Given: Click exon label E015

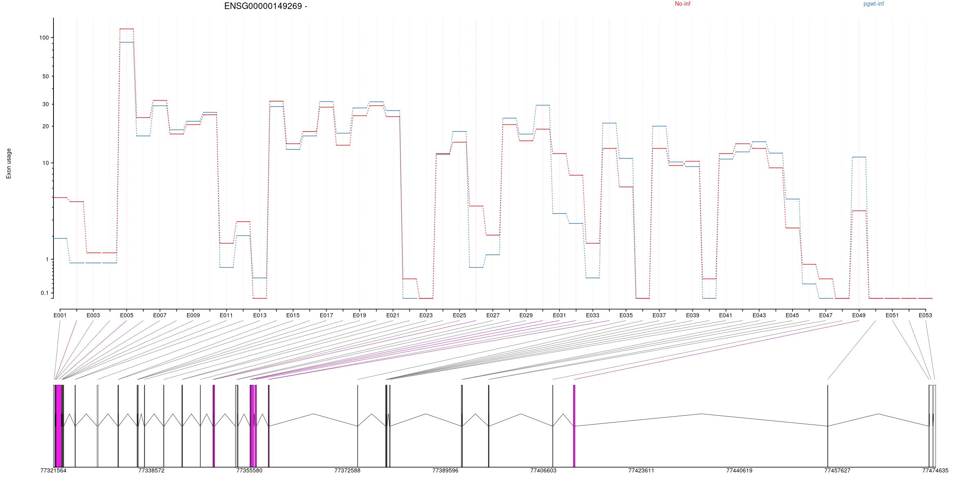Looking at the screenshot, I should (293, 315).
